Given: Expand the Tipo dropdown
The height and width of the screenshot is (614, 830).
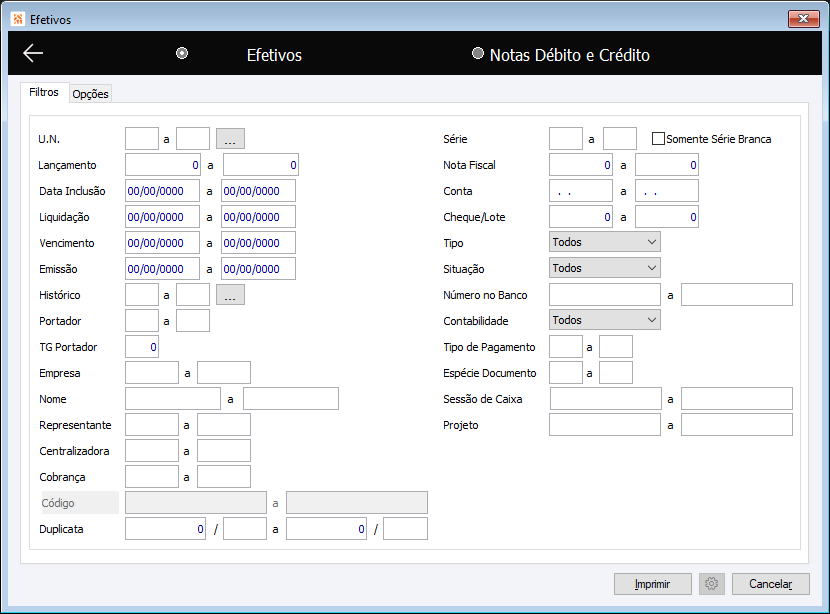Looking at the screenshot, I should (605, 242).
